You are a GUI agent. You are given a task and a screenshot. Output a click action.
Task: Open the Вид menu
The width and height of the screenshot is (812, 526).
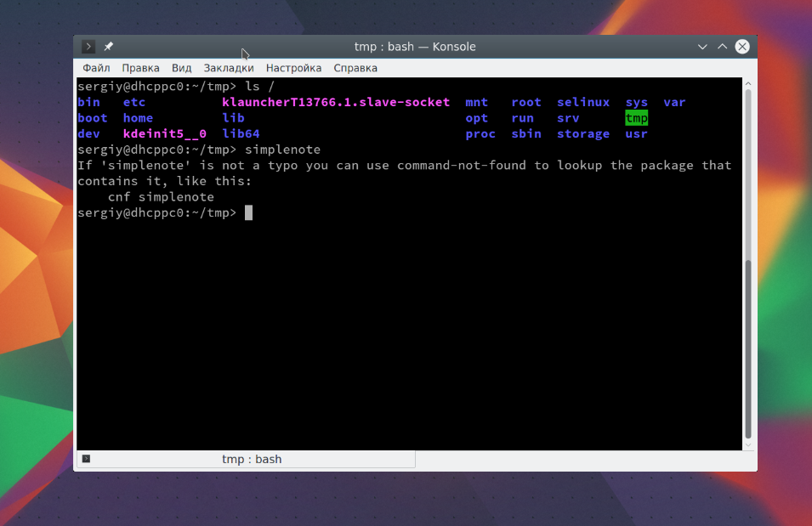click(181, 68)
